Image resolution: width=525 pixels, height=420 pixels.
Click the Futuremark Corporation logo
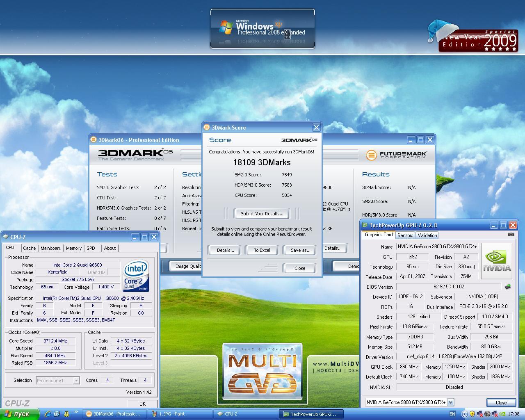[x=397, y=155]
